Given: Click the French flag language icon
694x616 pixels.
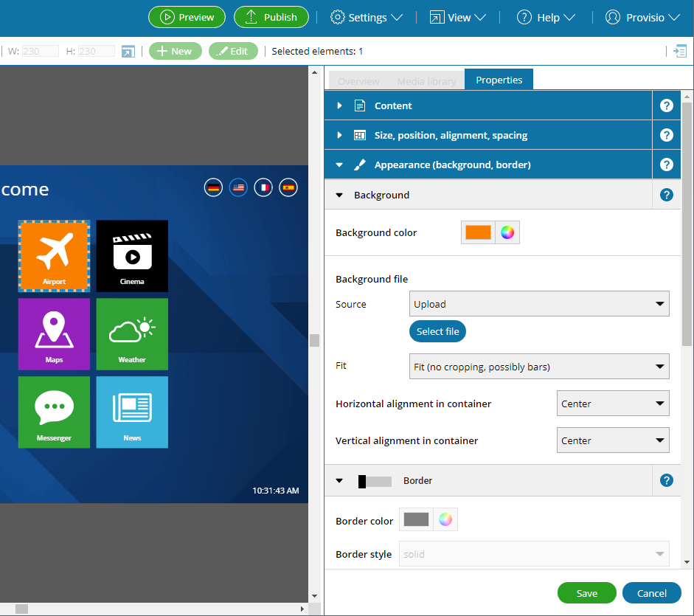Looking at the screenshot, I should click(263, 188).
